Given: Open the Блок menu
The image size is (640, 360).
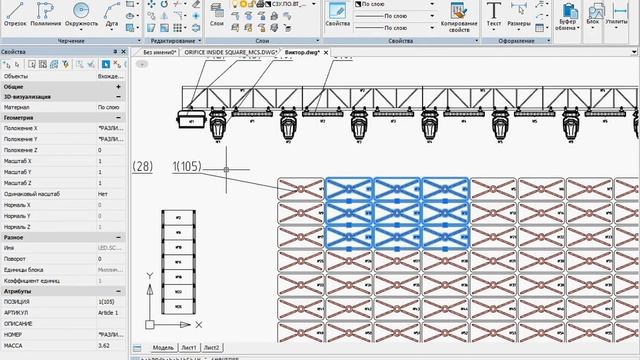Looking at the screenshot, I should pos(593,16).
